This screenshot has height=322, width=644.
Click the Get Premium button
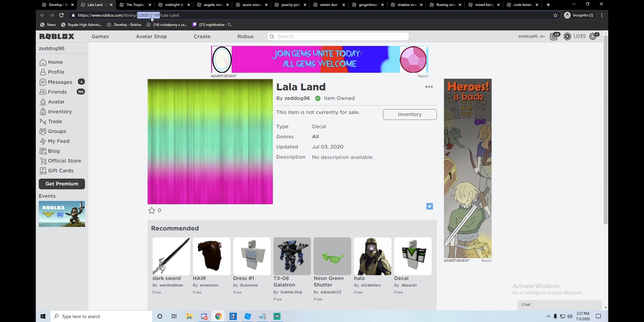62,184
